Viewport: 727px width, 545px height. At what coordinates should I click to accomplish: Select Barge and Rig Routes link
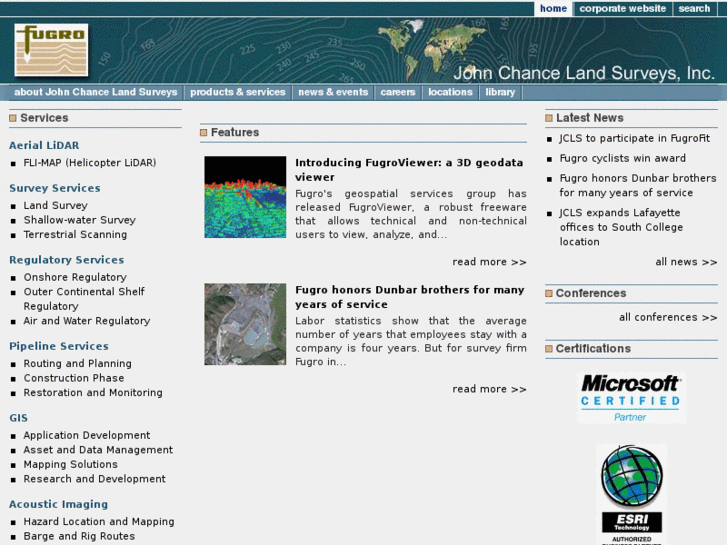click(x=79, y=536)
